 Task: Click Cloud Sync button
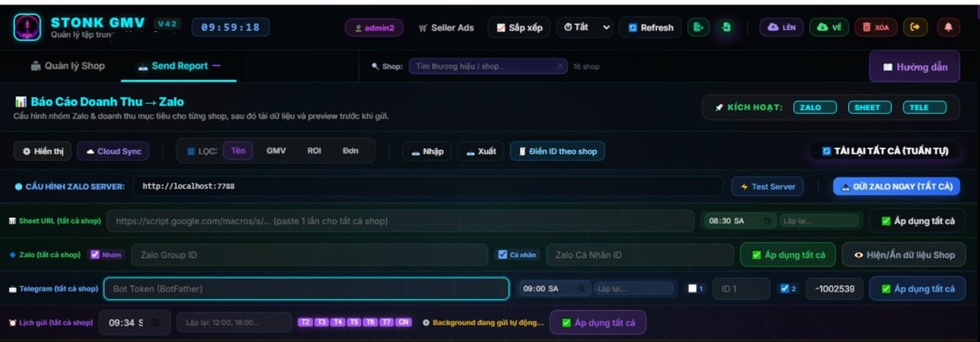113,151
